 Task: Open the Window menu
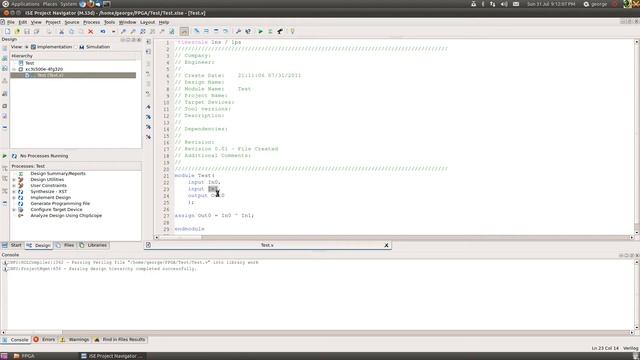127,22
